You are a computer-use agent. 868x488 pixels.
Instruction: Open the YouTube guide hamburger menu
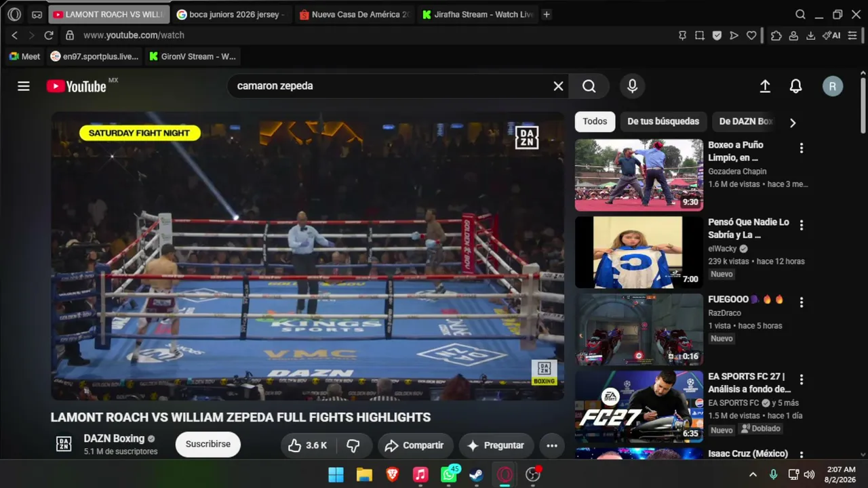click(24, 86)
